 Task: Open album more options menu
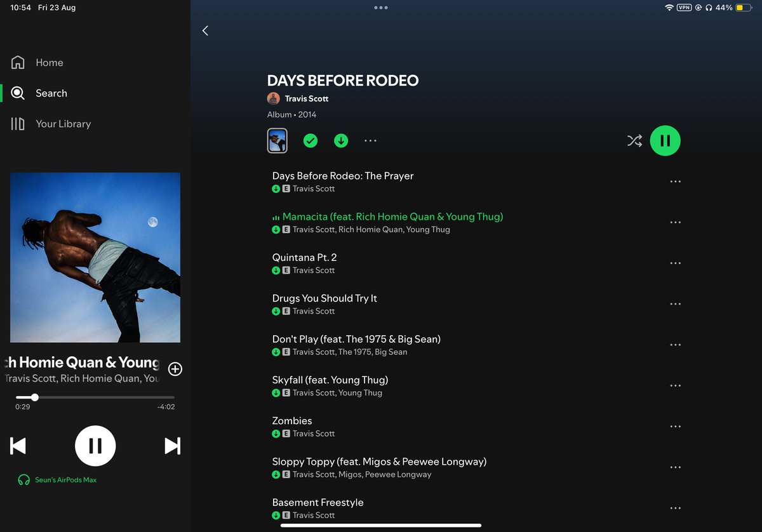click(371, 140)
